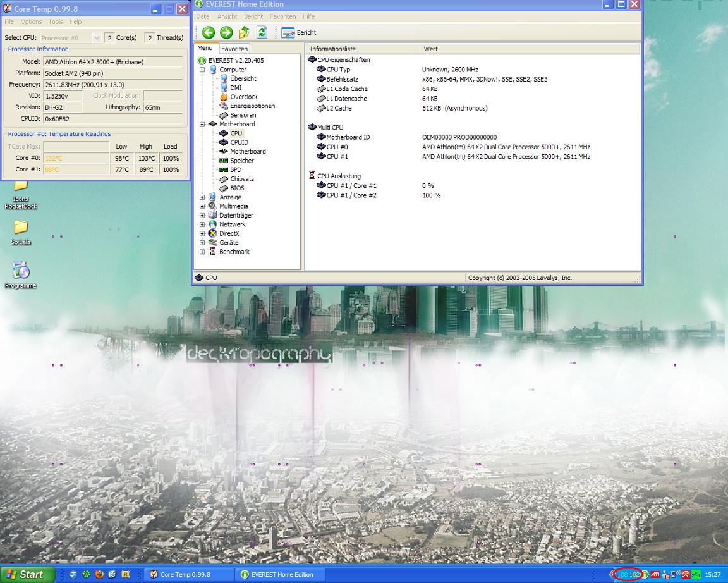The width and height of the screenshot is (728, 583).
Task: Switch to the Favoriten tab in the tree panel
Action: point(234,49)
